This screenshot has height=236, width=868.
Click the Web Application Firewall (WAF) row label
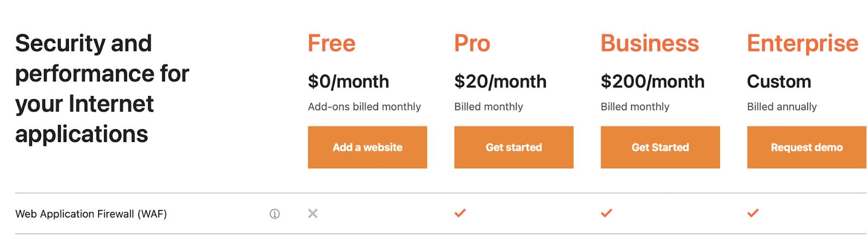[91, 214]
